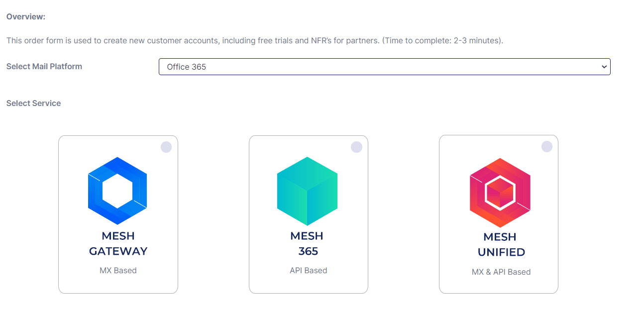Select the Mesh 365 radio circle
This screenshot has height=316, width=644.
pyautogui.click(x=356, y=147)
